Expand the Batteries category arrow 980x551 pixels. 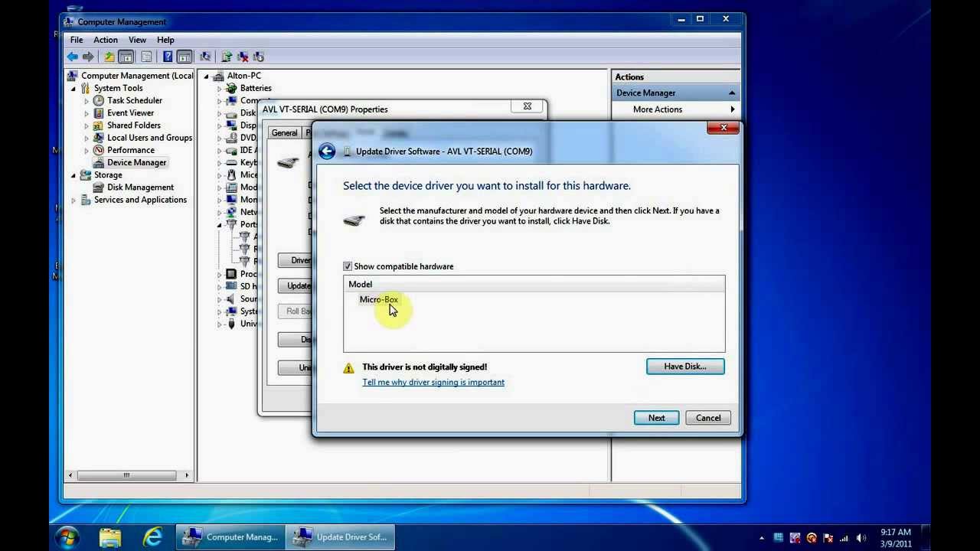coord(219,89)
